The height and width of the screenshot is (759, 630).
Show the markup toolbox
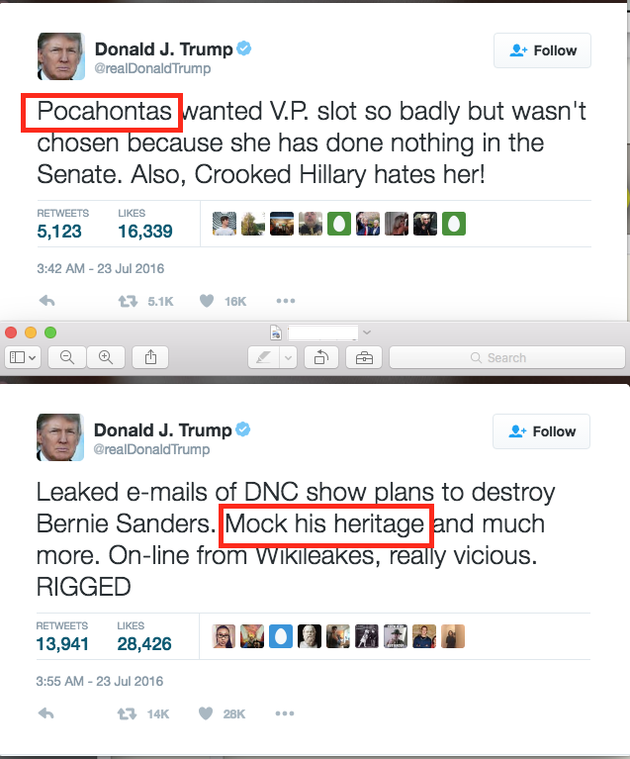(x=364, y=358)
